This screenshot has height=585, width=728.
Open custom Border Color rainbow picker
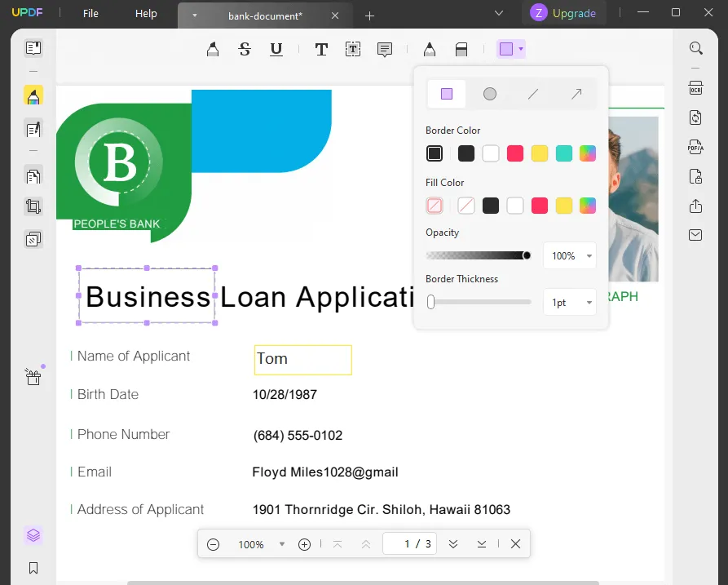[588, 153]
